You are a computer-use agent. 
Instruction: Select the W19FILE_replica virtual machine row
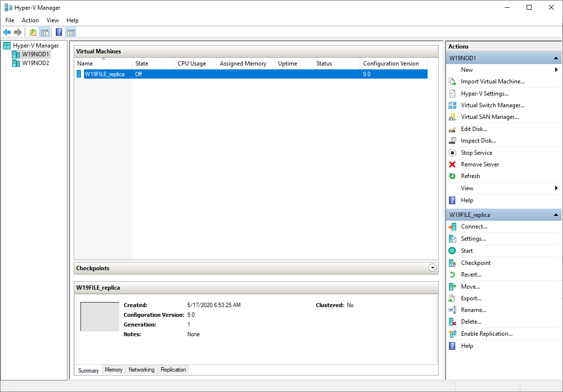coord(251,74)
